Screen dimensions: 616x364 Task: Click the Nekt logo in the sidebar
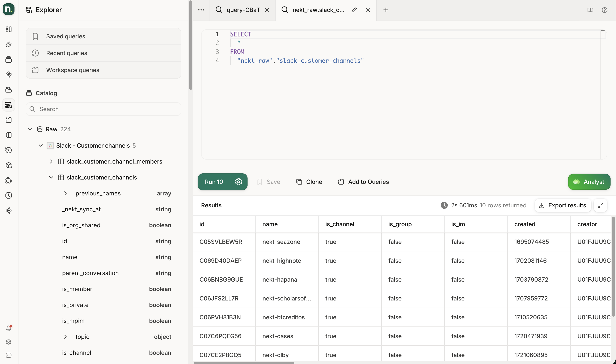tap(9, 9)
